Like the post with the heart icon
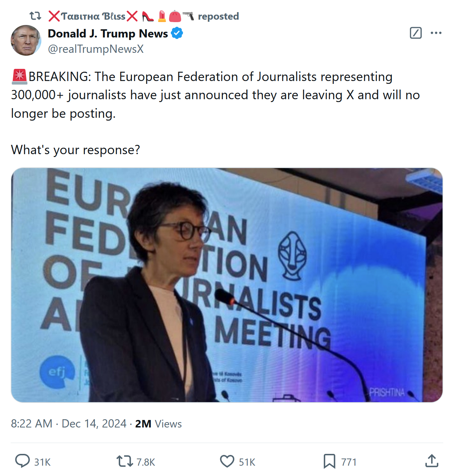 pyautogui.click(x=227, y=461)
